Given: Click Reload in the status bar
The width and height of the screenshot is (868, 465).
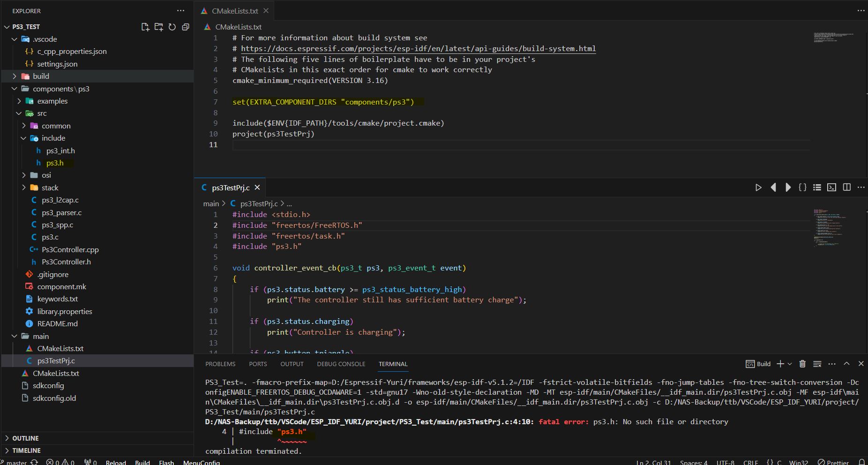Looking at the screenshot, I should pyautogui.click(x=116, y=462).
